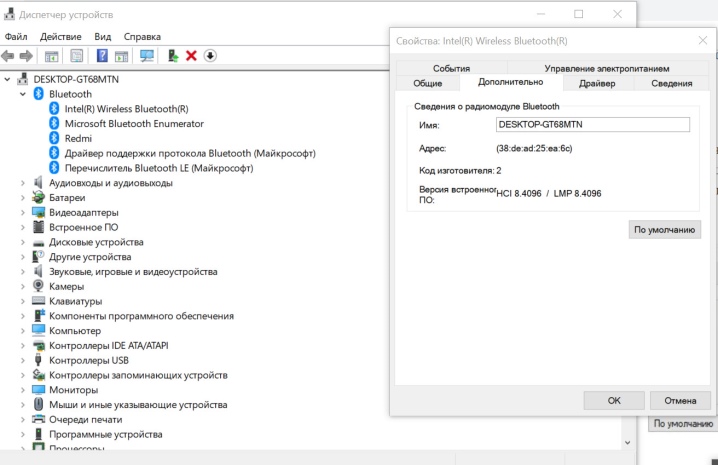Screen dimensions: 718x465
Task: Click the Disable device down-arrow icon
Action: click(x=210, y=56)
